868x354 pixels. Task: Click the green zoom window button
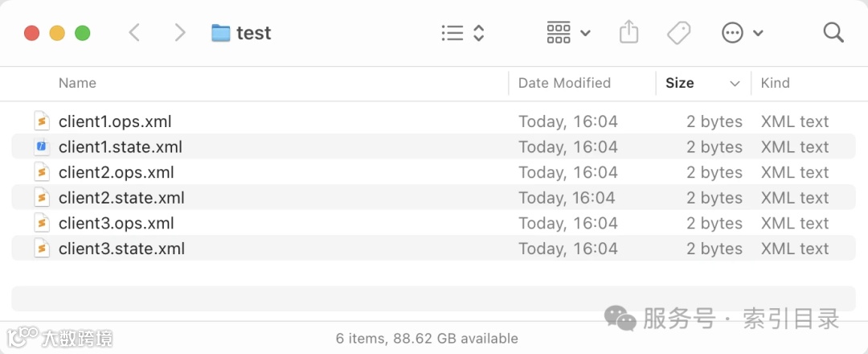[x=82, y=33]
